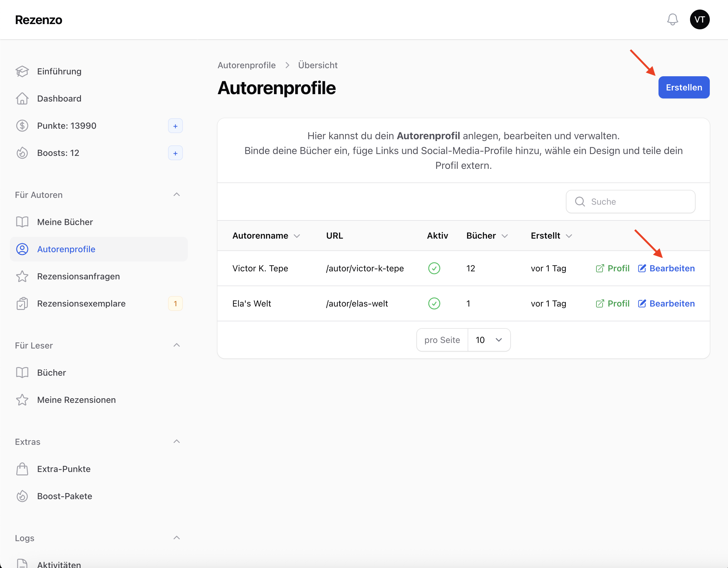Click the active checkmark for Victor K. Tepe
The height and width of the screenshot is (568, 728).
click(434, 269)
